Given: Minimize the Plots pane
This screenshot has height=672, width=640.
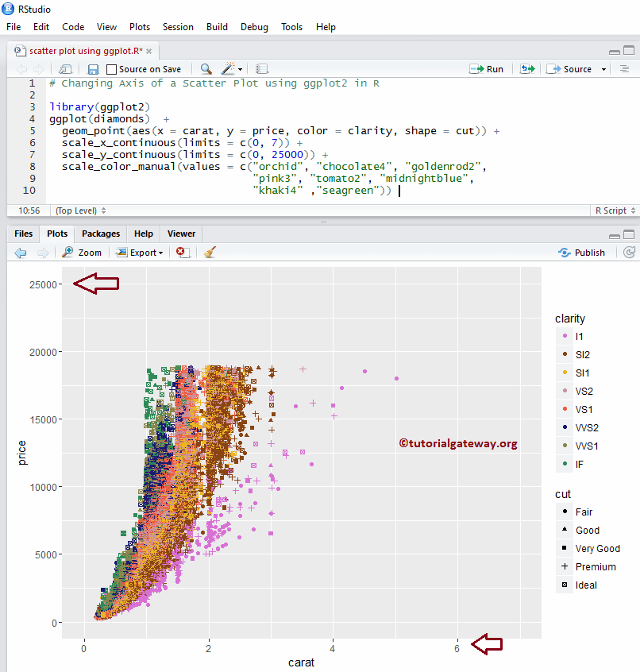Looking at the screenshot, I should 615,236.
